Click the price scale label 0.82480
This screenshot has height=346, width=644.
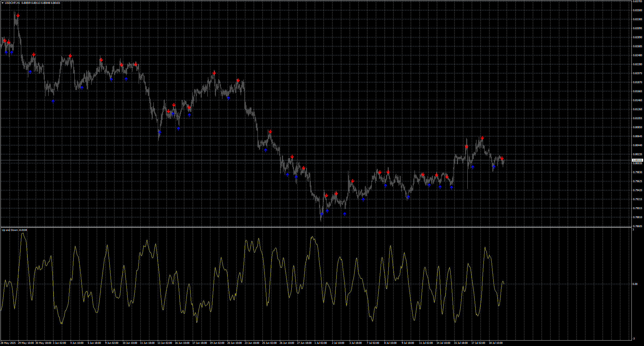coord(637,55)
